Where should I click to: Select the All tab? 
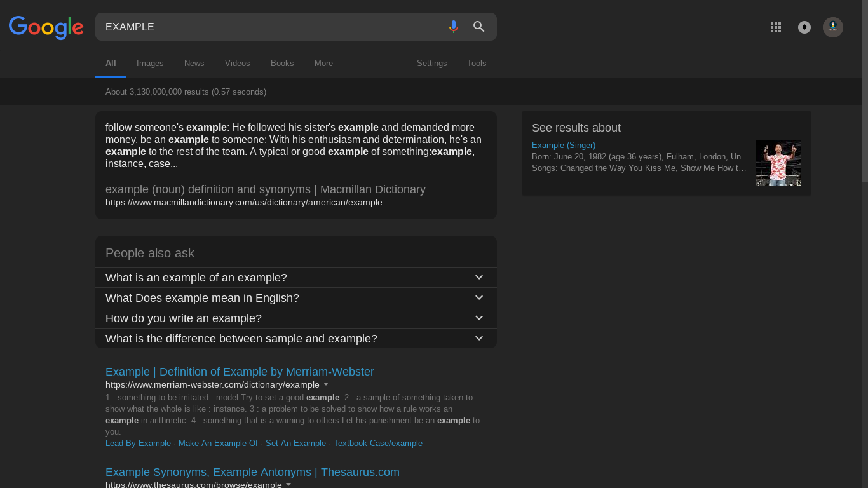click(111, 64)
